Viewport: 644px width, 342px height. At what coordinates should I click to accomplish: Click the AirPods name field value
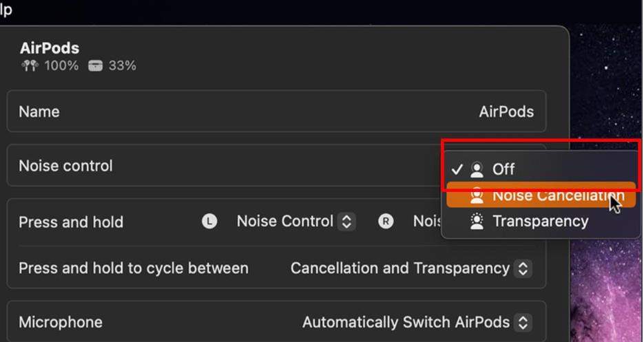506,111
